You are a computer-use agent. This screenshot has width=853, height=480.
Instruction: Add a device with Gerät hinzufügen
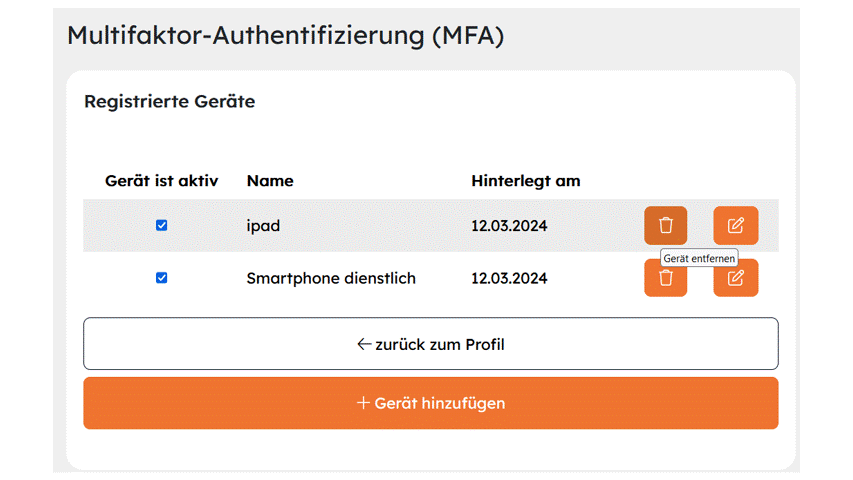[431, 403]
